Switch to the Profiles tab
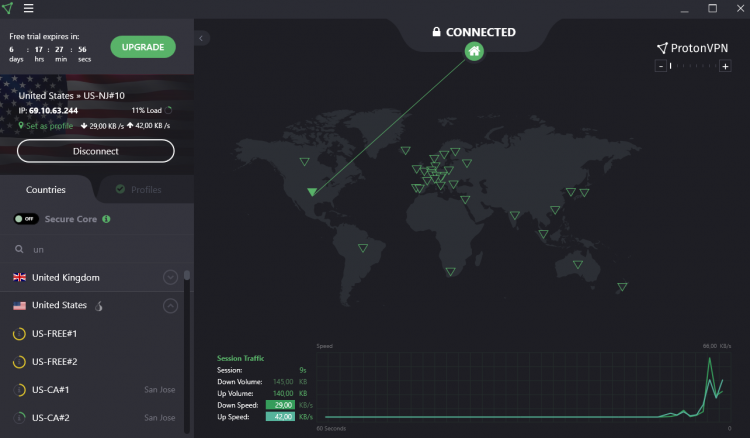 139,190
